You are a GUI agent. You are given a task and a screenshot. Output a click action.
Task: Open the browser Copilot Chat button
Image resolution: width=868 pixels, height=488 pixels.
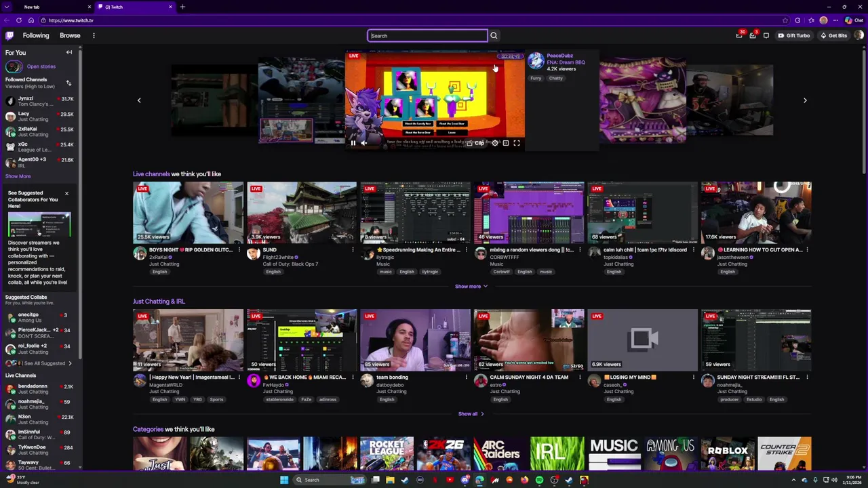[x=854, y=20]
